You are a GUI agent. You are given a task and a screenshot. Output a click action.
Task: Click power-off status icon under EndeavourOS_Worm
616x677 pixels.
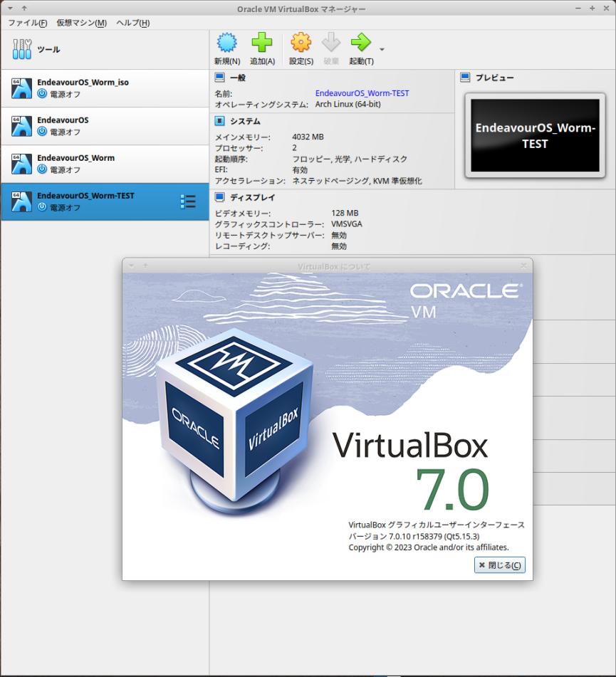pyautogui.click(x=42, y=169)
